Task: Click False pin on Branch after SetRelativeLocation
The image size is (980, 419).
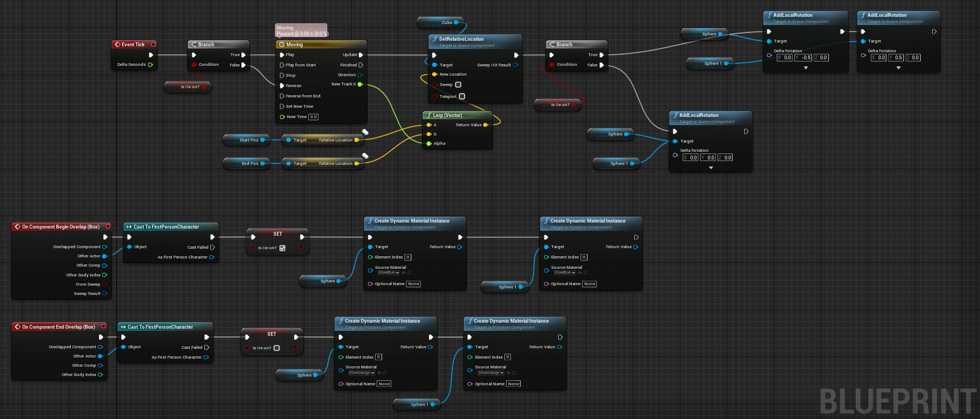Action: [602, 65]
